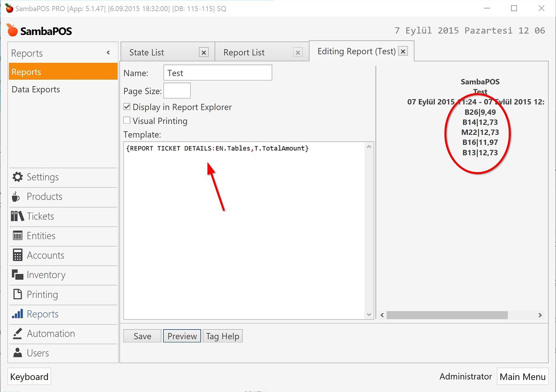Open the Printing page icon
This screenshot has height=392, width=556.
coord(17,294)
